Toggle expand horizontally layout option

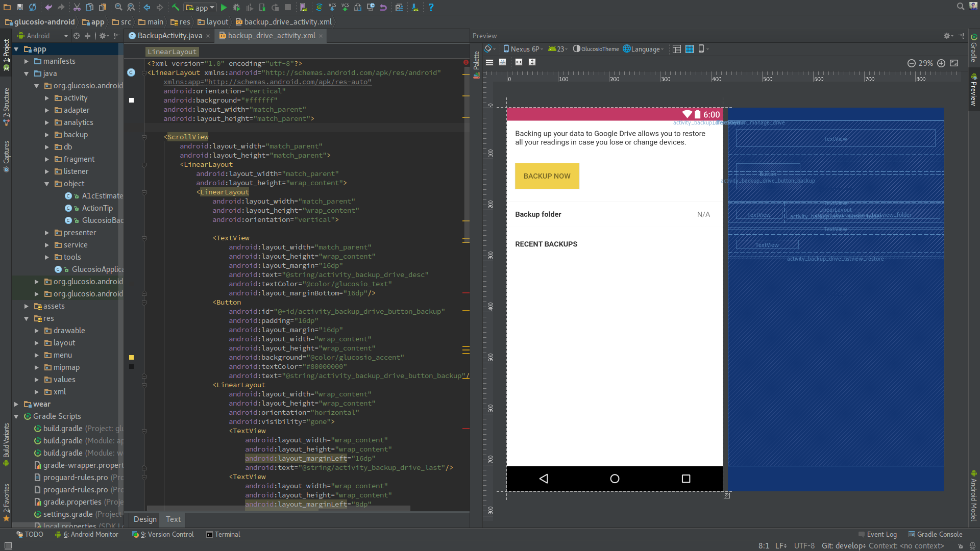point(519,62)
